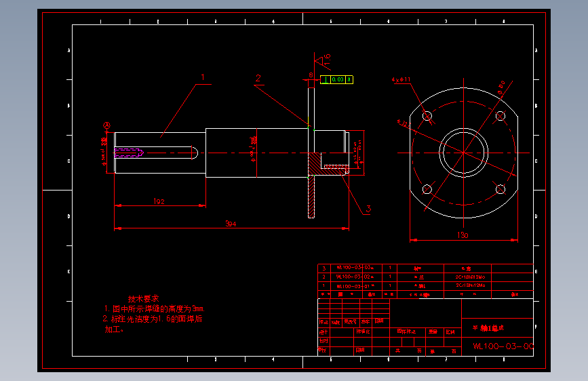Click the top-left Φ11 hole in flange view

point(427,116)
